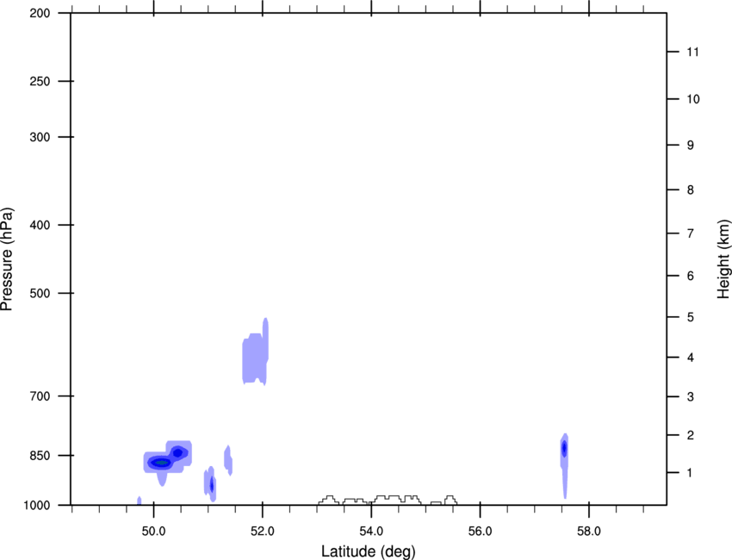The image size is (732, 560).
Task: Click the dark-blue contour core near 51 degrees
Action: tap(212, 485)
